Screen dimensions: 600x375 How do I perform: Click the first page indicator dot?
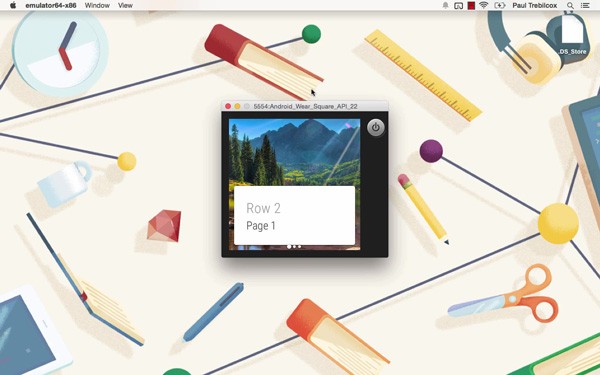point(289,247)
